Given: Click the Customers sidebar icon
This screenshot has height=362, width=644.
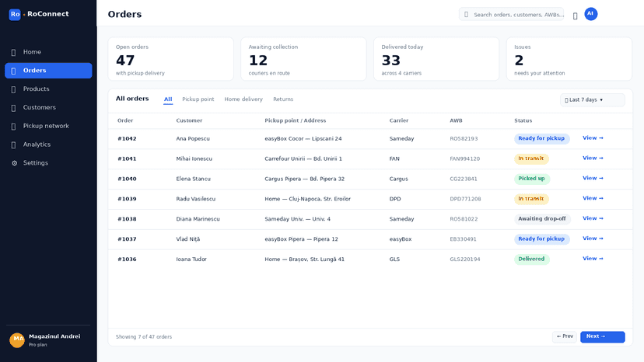Looking at the screenshot, I should [x=13, y=108].
